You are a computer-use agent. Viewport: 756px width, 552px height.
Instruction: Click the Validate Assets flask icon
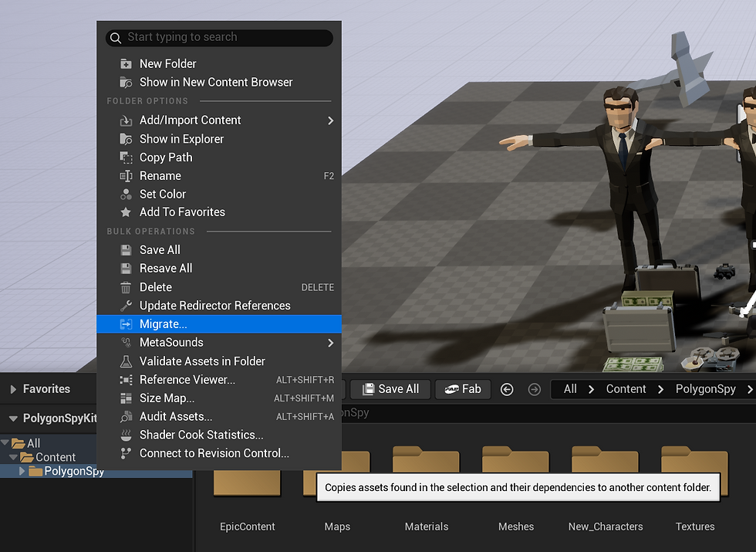pyautogui.click(x=126, y=361)
